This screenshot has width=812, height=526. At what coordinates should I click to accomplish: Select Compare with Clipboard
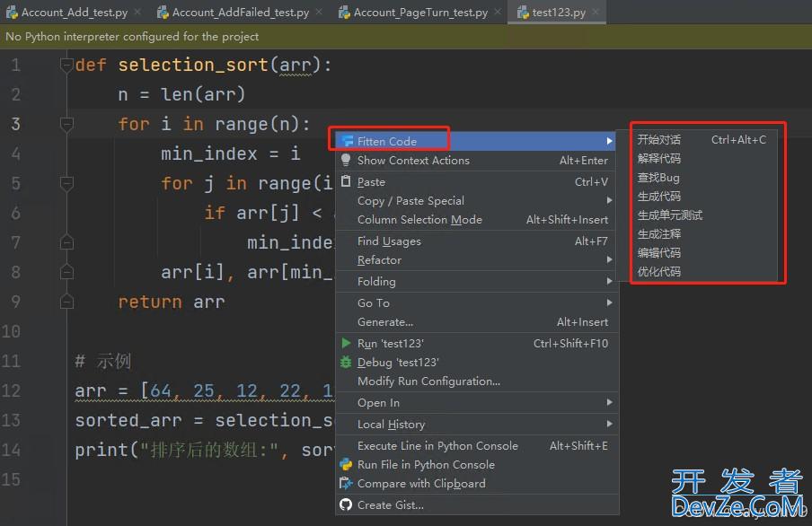pyautogui.click(x=475, y=484)
